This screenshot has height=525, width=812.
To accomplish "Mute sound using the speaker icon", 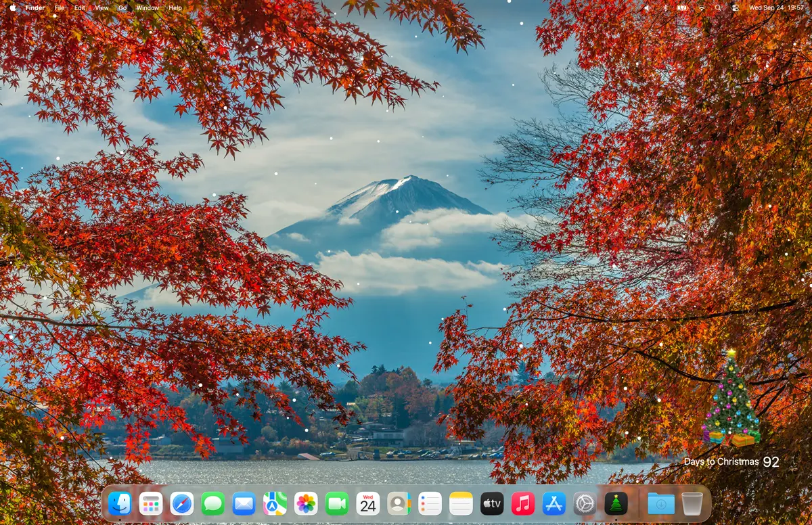I will [648, 7].
